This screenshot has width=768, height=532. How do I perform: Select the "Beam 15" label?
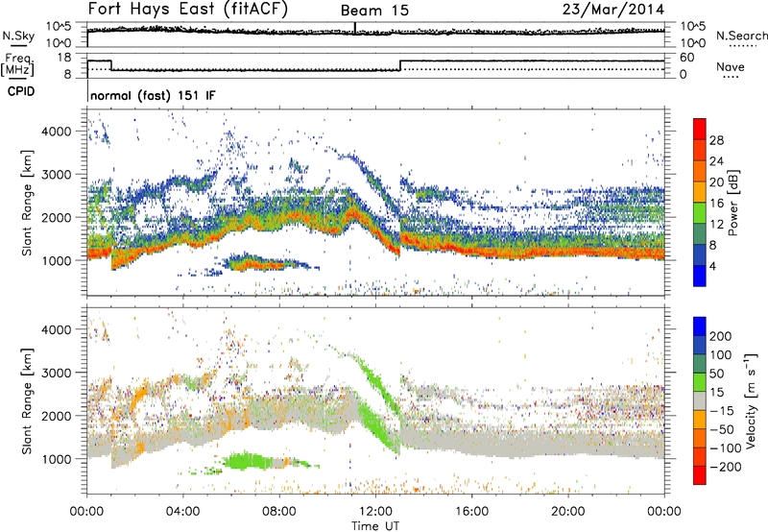click(374, 11)
